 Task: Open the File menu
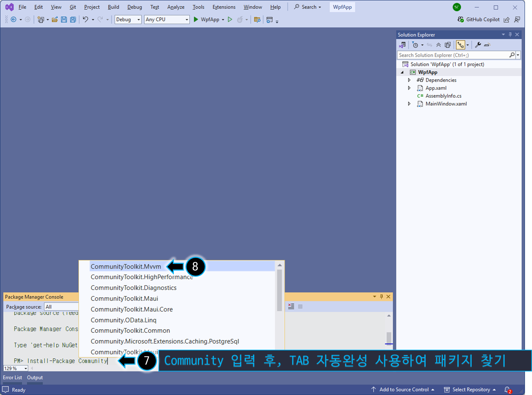(22, 7)
